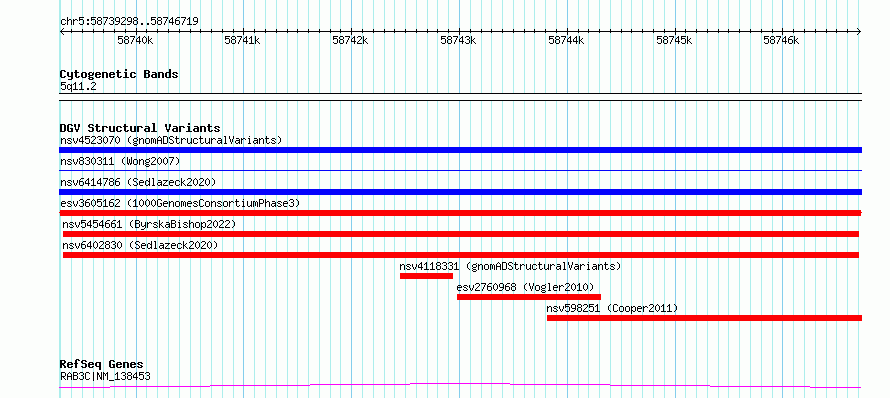Click the 58744k ruler tick label
Screen dimensions: 890x398
[566, 40]
